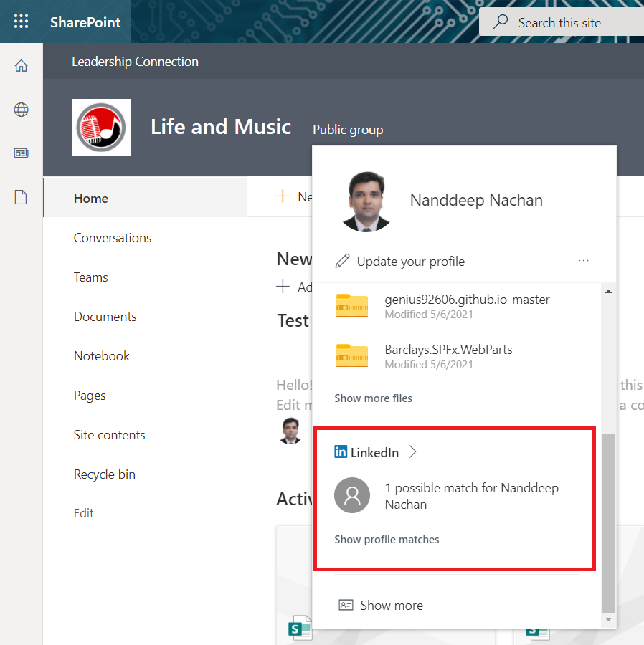Click Show more files link

(x=373, y=398)
